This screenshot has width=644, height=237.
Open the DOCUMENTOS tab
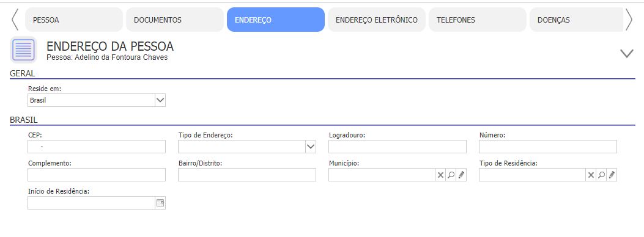175,20
